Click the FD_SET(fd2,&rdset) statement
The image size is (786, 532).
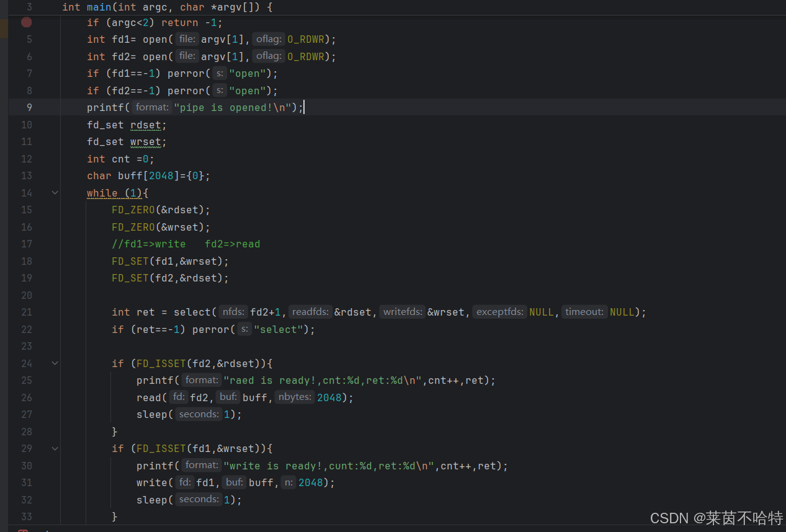point(171,278)
